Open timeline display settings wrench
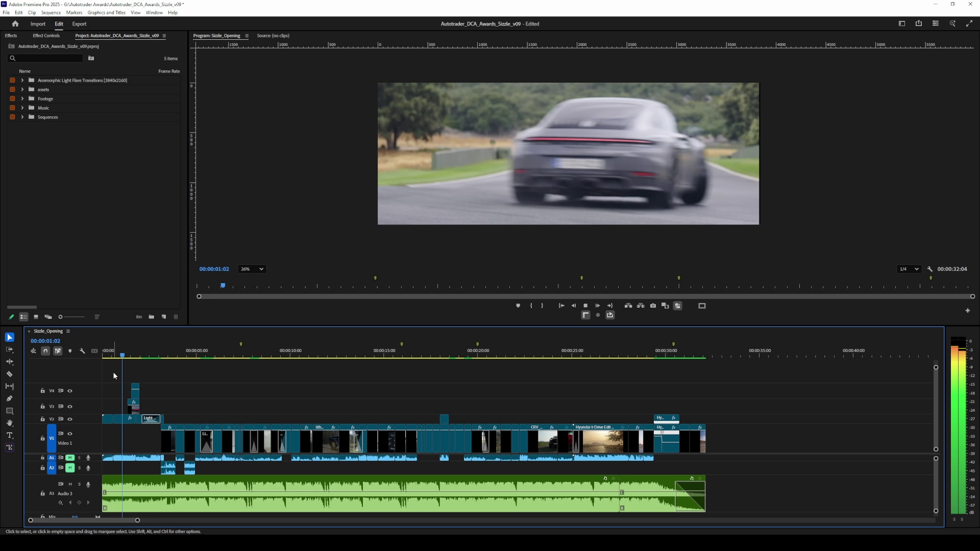Image resolution: width=980 pixels, height=551 pixels. [82, 351]
